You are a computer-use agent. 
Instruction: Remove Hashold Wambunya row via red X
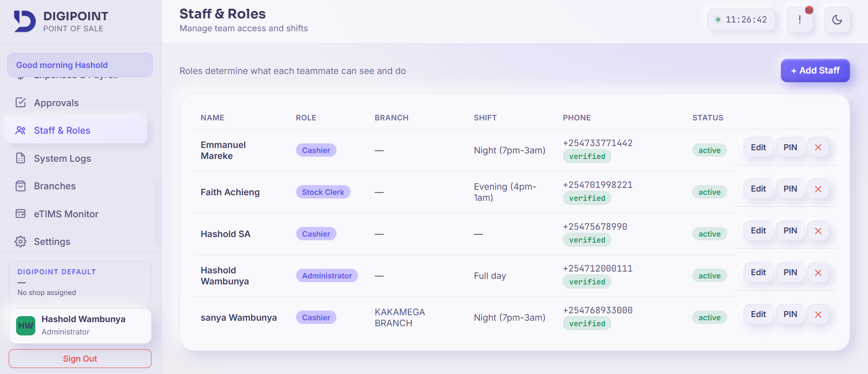click(x=818, y=273)
